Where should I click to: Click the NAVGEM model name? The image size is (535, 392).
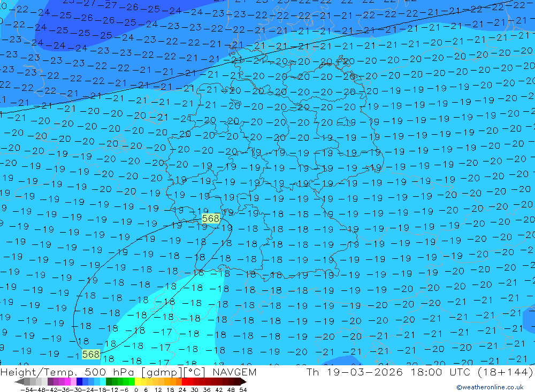[x=234, y=372]
